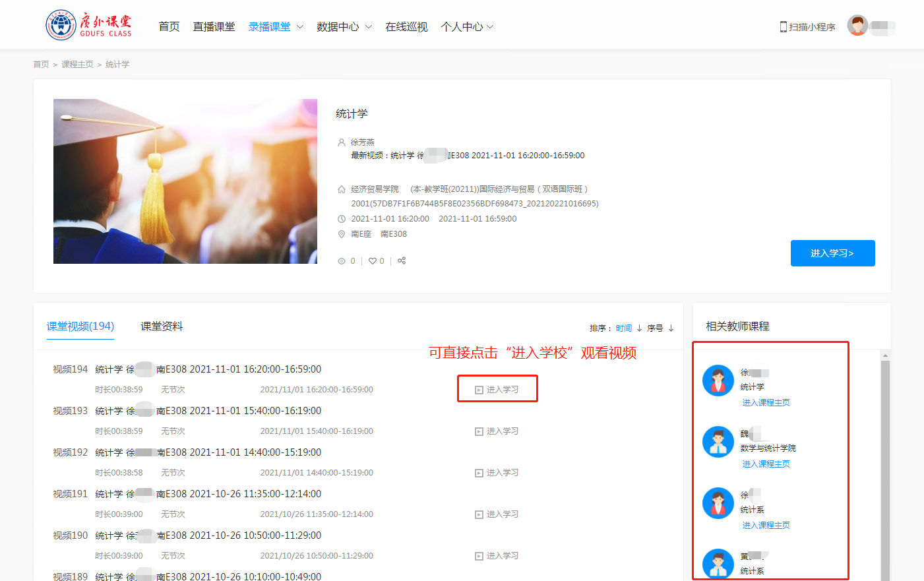Click the blue 进入学习> button
The width and height of the screenshot is (924, 581).
(x=832, y=253)
